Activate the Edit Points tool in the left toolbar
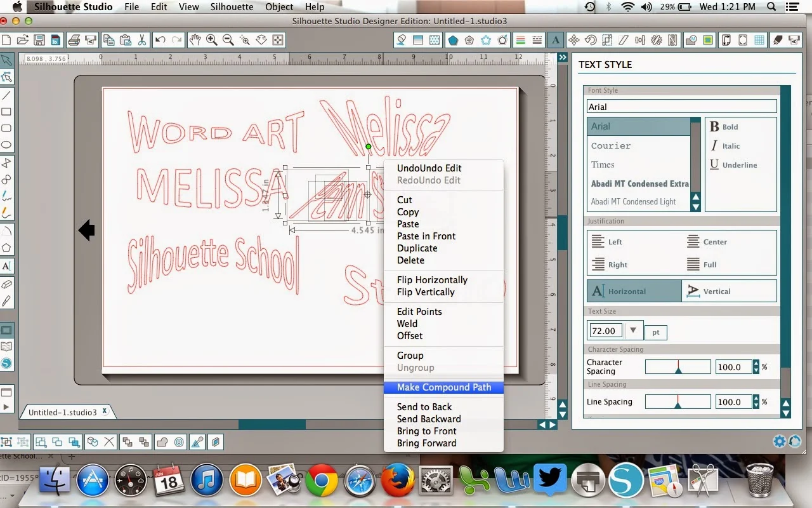The width and height of the screenshot is (812, 508). (6, 77)
